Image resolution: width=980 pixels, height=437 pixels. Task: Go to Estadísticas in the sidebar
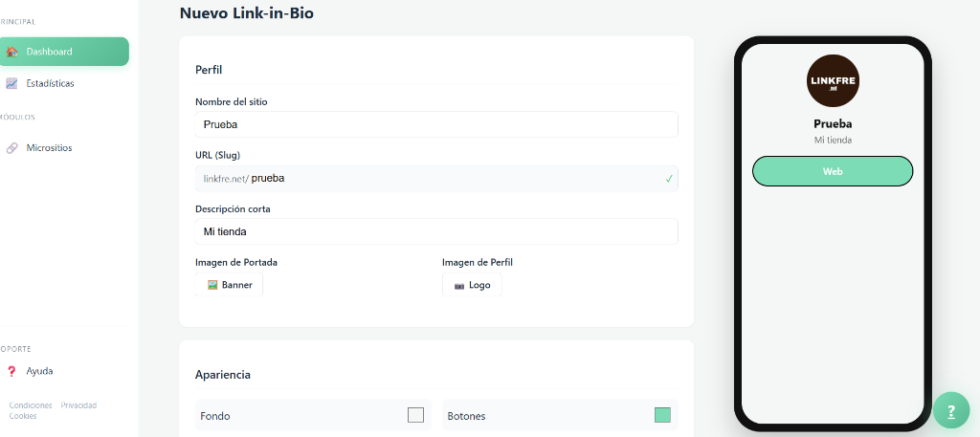(x=50, y=83)
